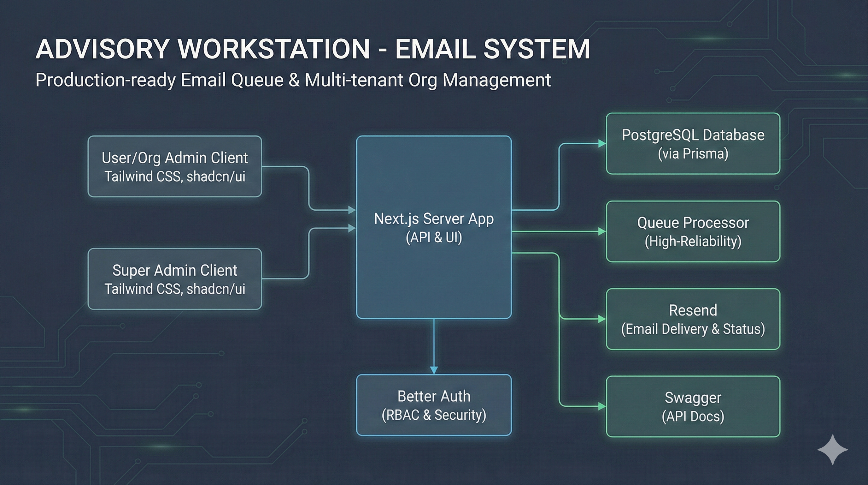Click the Production-ready Email Queue subtitle

293,80
